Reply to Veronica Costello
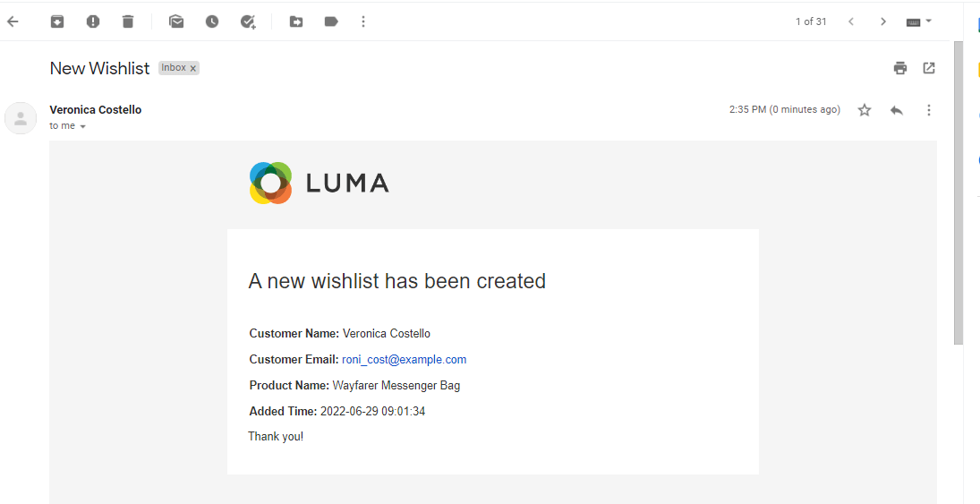980x504 pixels. pyautogui.click(x=897, y=110)
